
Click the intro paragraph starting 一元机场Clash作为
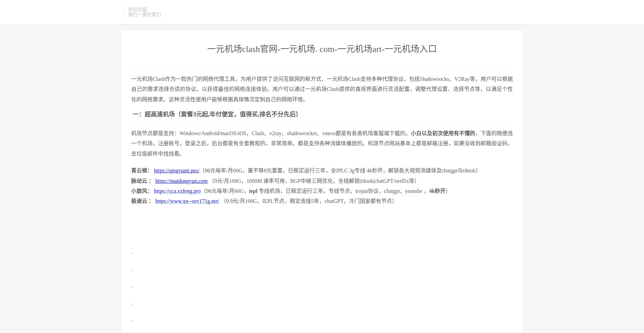(322, 89)
